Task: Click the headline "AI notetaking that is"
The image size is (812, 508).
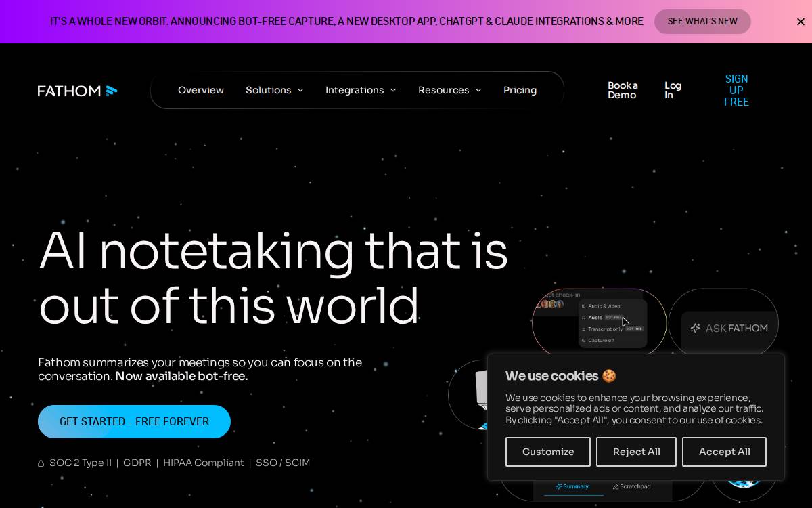Action: click(273, 251)
